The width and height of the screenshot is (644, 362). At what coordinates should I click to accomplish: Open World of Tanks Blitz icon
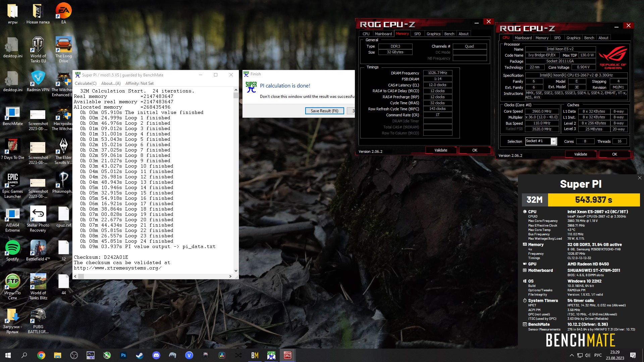[38, 287]
